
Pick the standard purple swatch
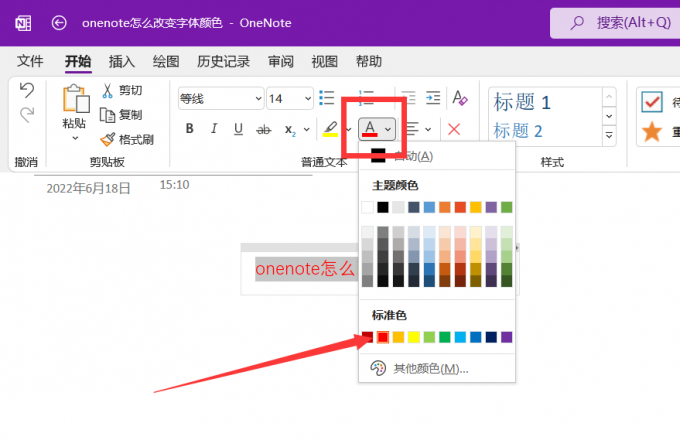(507, 337)
